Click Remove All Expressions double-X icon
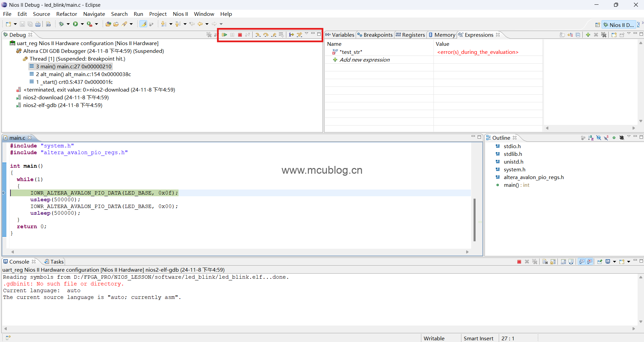The image size is (644, 342). tap(604, 35)
